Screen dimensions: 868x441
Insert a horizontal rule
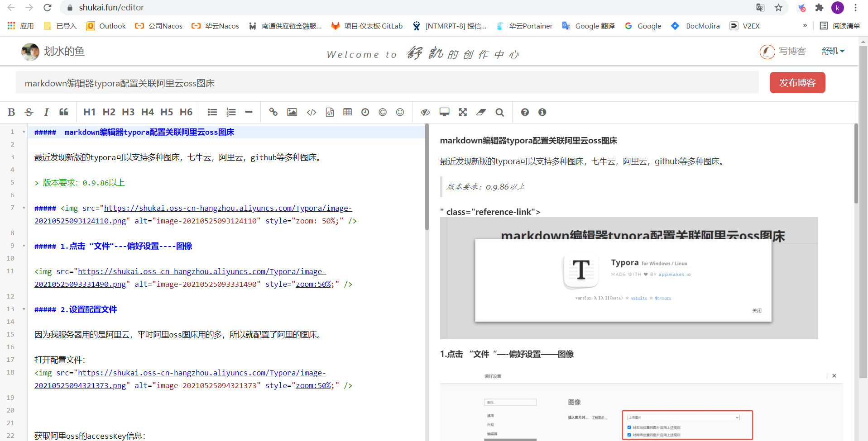pos(249,112)
